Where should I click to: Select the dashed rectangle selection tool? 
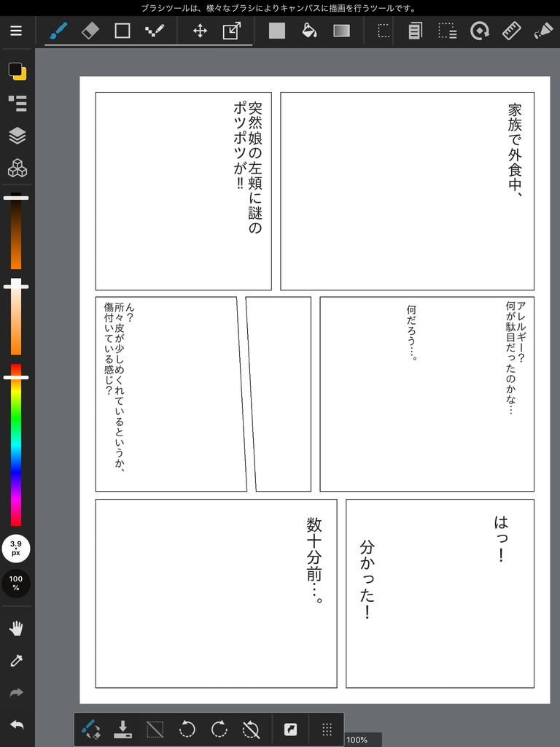click(384, 31)
